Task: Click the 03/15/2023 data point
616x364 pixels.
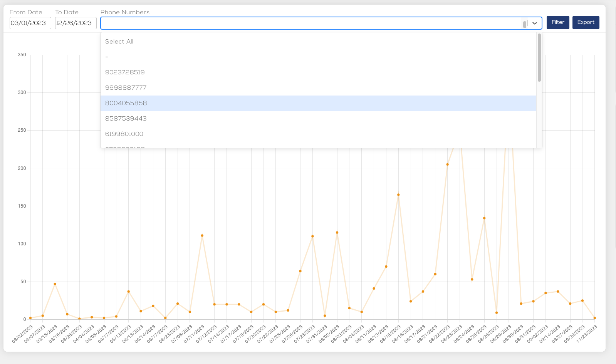Action: click(55, 284)
